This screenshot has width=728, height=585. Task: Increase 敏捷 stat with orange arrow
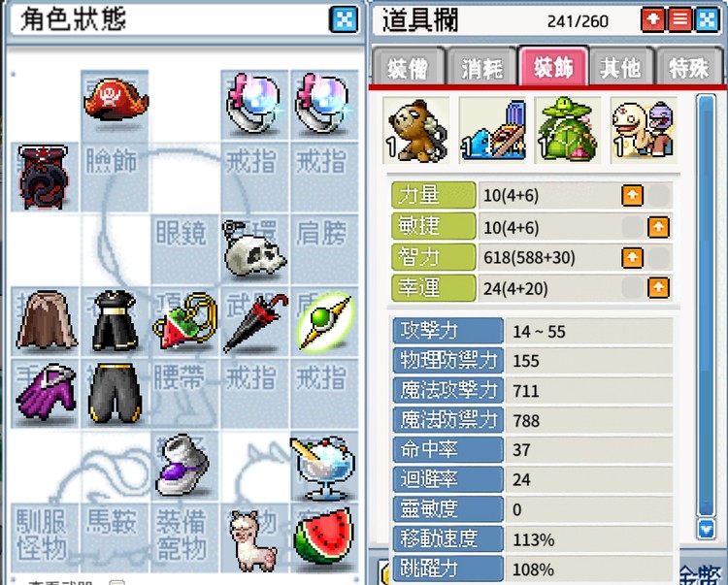[x=658, y=227]
